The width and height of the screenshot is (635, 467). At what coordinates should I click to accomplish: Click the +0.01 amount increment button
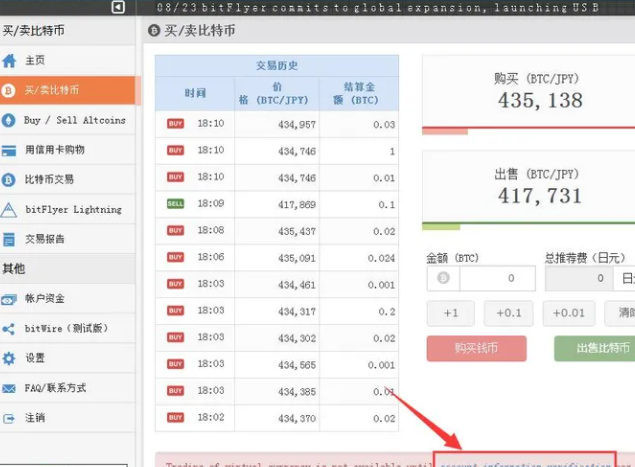click(568, 313)
